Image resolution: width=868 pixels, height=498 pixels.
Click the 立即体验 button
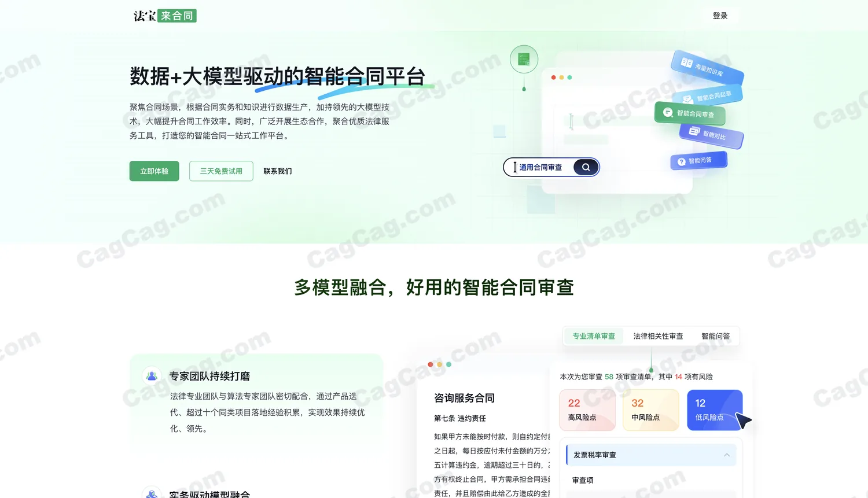click(154, 171)
